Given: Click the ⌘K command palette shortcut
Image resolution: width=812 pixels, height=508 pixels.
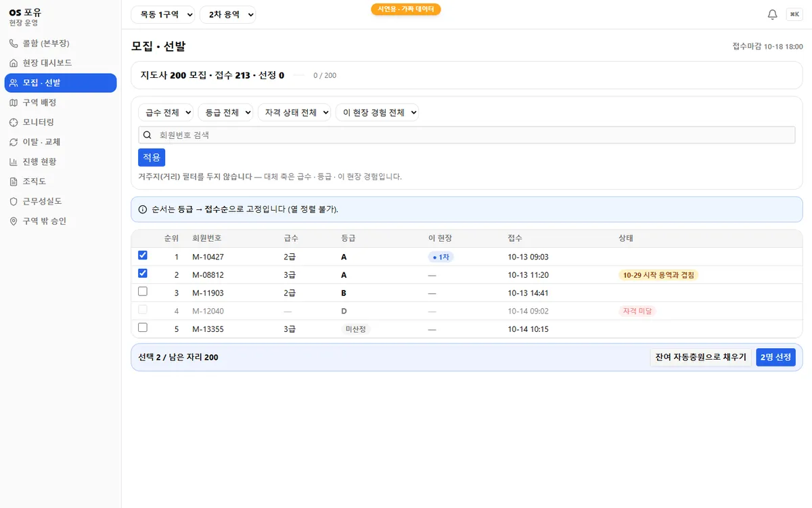Looking at the screenshot, I should tap(794, 14).
